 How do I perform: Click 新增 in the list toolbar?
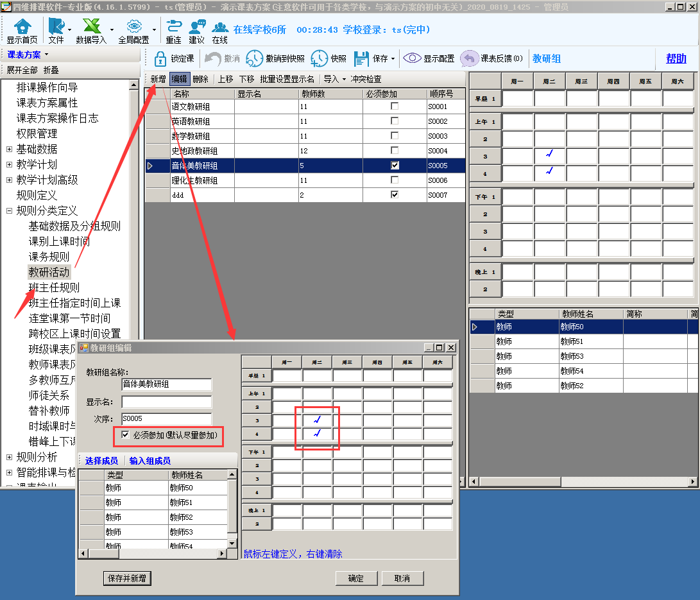click(158, 79)
